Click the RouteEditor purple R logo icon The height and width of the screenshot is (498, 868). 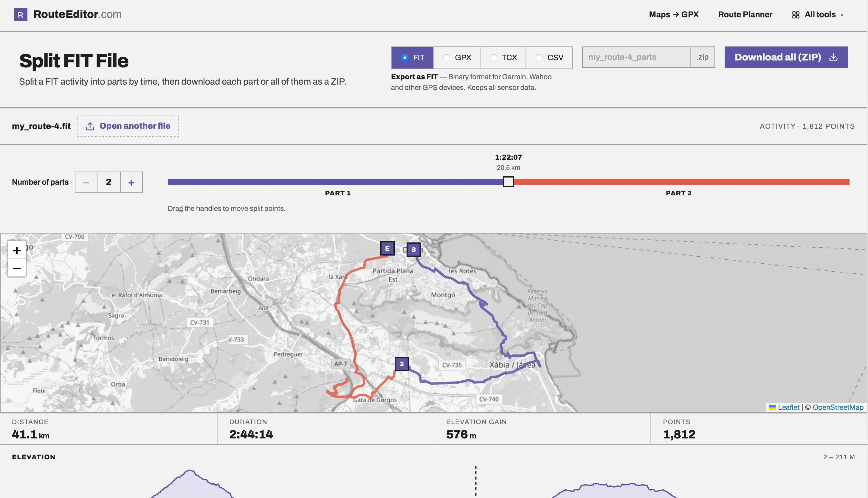coord(21,14)
